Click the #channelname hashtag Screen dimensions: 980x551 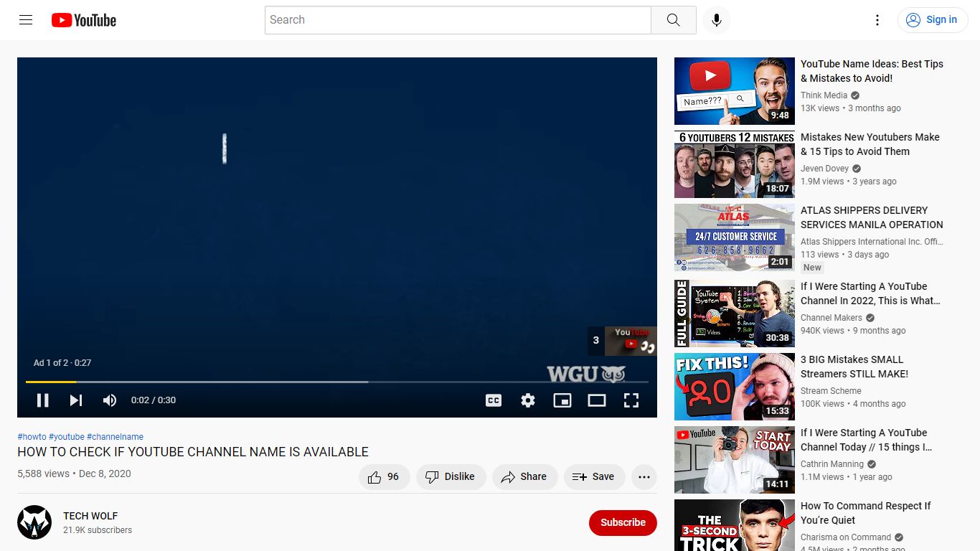click(115, 437)
